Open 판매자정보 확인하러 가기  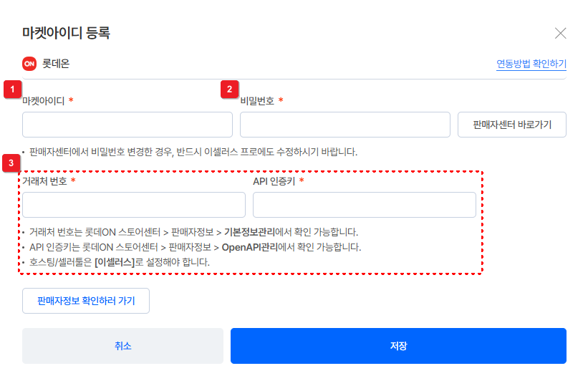coord(86,301)
